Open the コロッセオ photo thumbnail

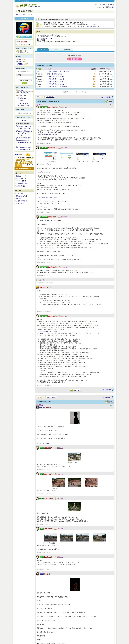58,482
